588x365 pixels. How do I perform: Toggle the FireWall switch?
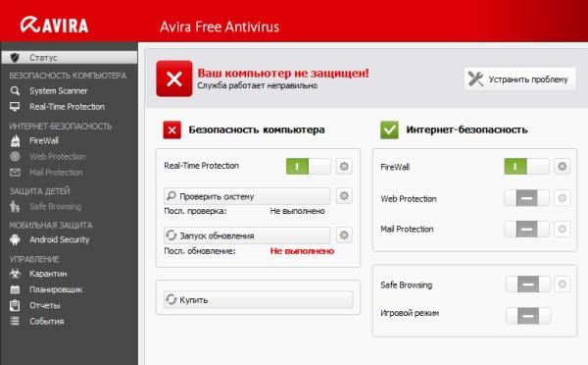pos(526,166)
